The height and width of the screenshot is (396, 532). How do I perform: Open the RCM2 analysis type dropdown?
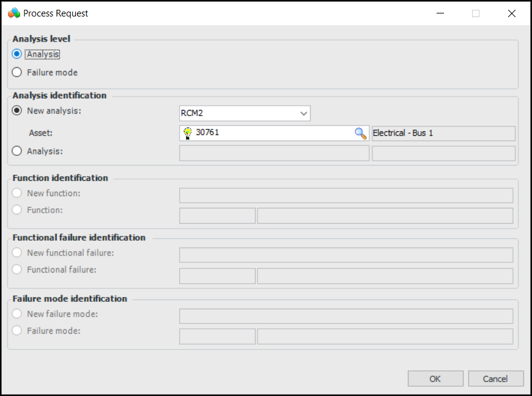pos(303,114)
